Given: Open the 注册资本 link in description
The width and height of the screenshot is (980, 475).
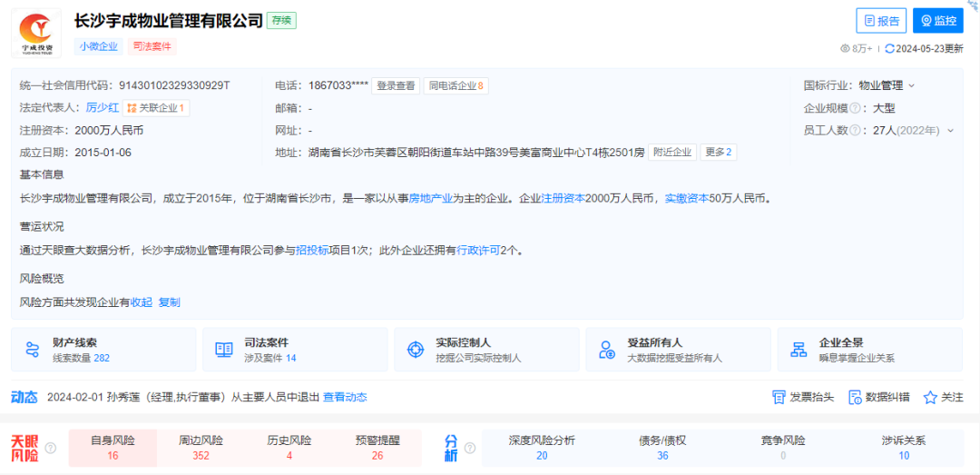Looking at the screenshot, I should (x=563, y=199).
